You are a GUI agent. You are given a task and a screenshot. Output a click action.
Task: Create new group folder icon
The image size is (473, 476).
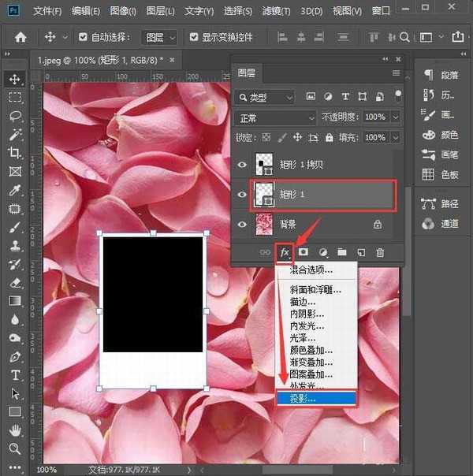click(x=342, y=252)
